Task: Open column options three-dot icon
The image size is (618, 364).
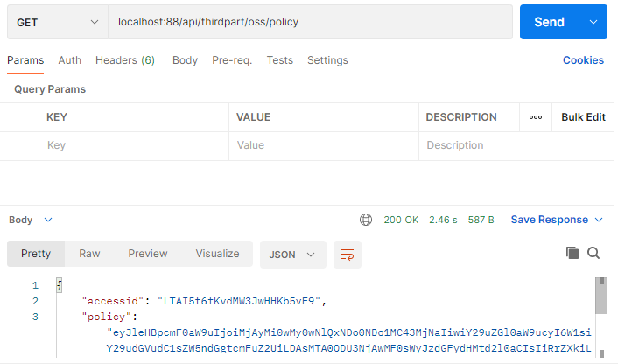Action: (535, 117)
